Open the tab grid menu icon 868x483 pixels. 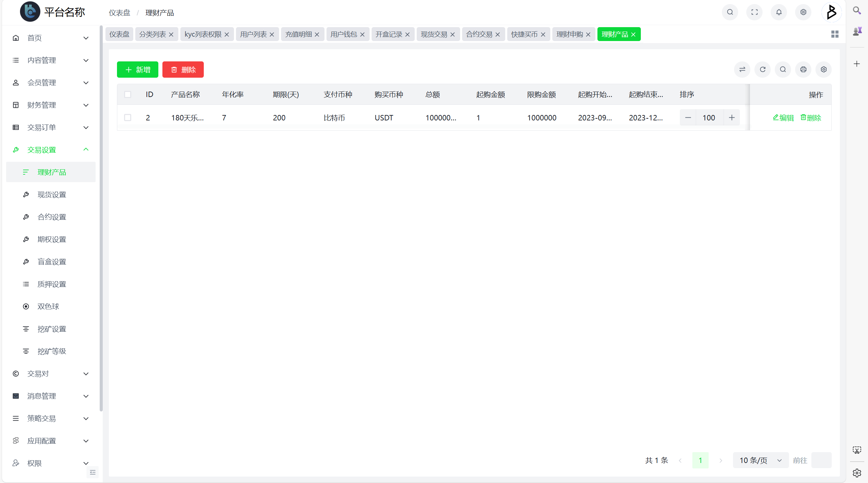tap(835, 34)
